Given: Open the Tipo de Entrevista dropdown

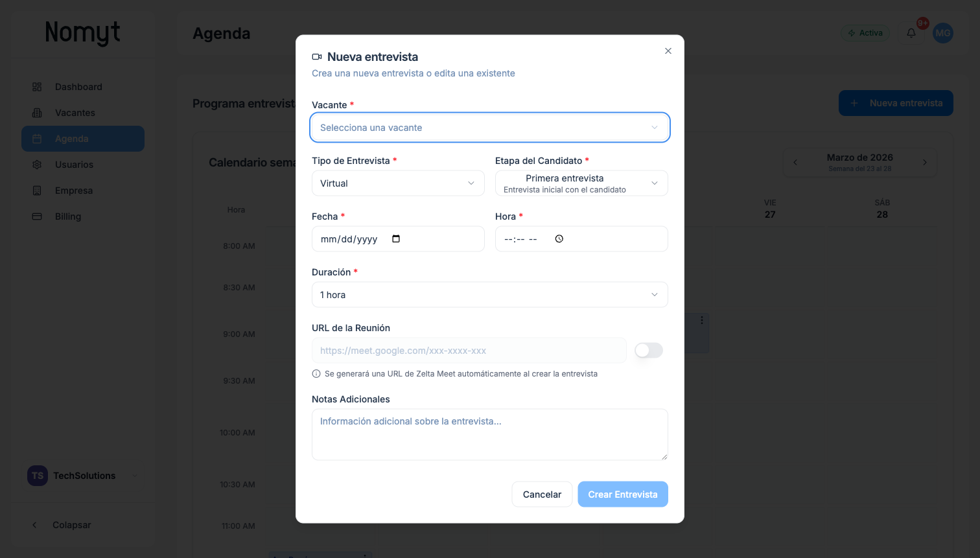Looking at the screenshot, I should [x=397, y=183].
